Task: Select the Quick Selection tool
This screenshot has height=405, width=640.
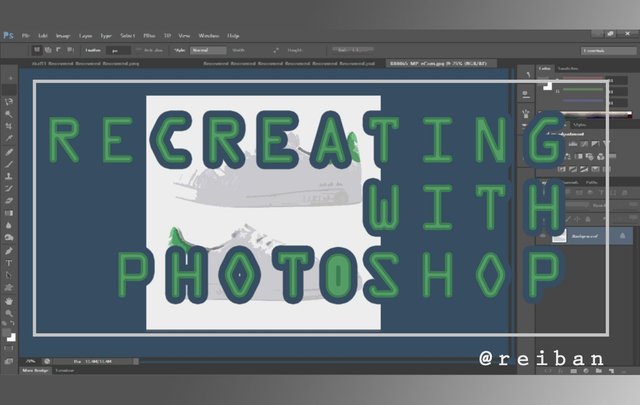Action: coord(9,114)
